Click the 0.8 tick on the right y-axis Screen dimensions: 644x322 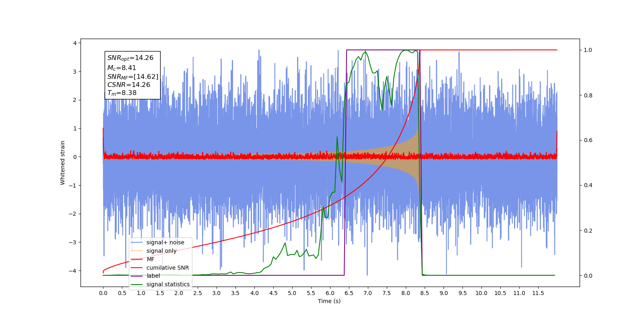point(588,95)
